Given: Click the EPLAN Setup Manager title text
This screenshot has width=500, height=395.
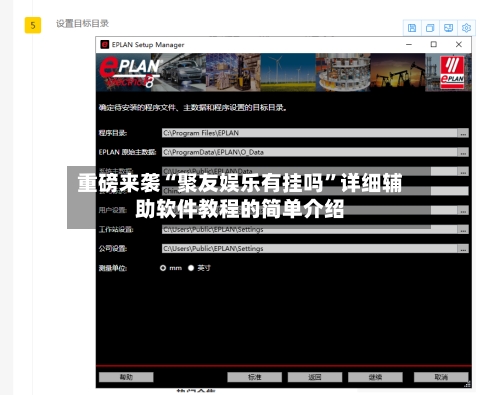Looking at the screenshot, I should click(148, 45).
